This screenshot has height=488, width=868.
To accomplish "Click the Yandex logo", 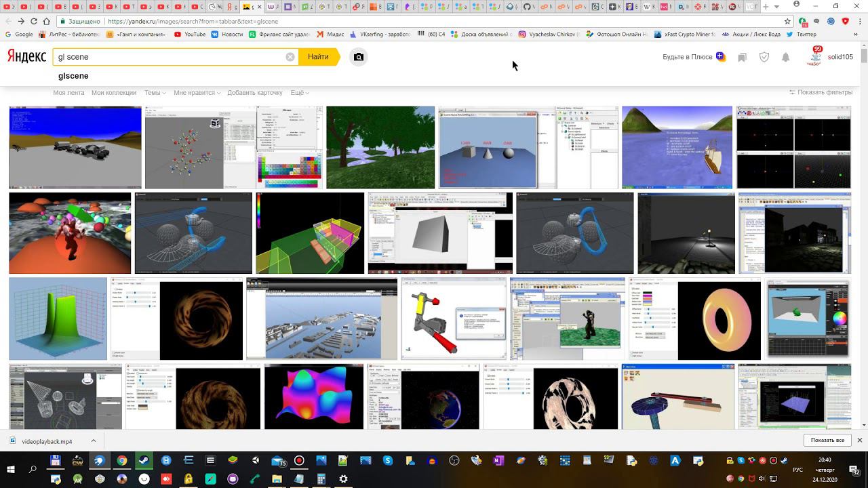I will [x=27, y=57].
